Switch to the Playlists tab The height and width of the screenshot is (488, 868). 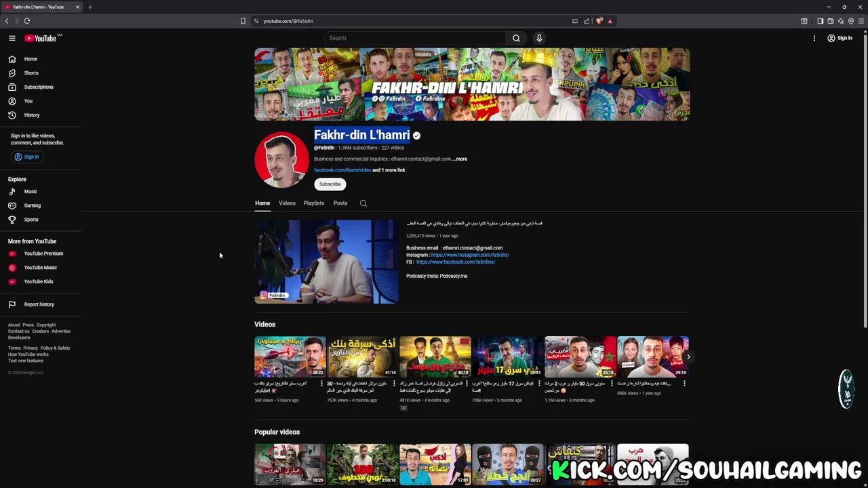coord(313,203)
